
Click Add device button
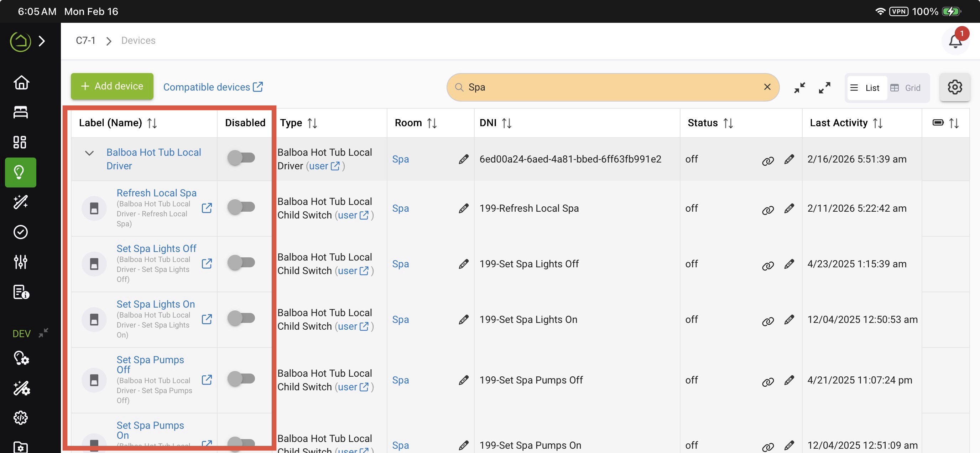click(112, 86)
